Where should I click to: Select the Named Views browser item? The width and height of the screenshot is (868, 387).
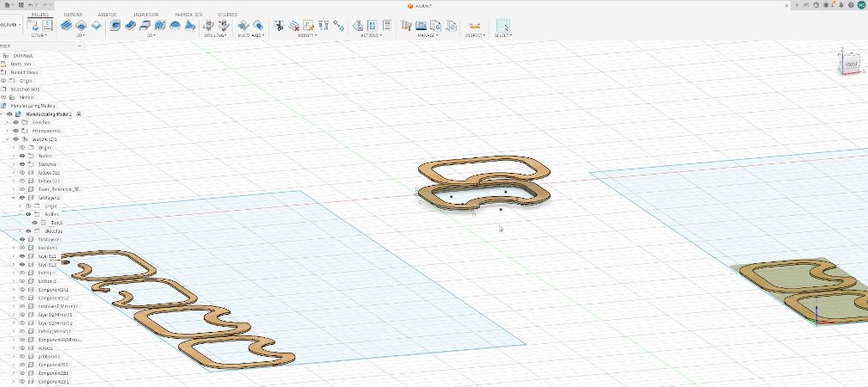pos(24,72)
